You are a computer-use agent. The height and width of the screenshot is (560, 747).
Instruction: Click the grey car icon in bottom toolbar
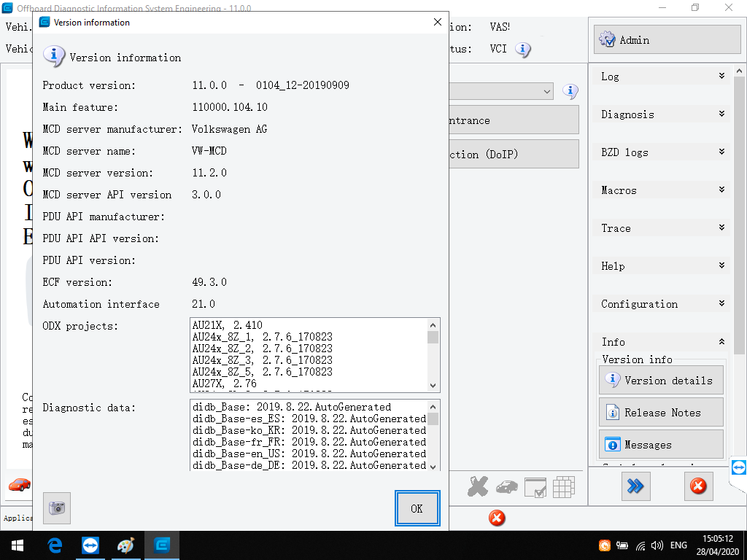pyautogui.click(x=507, y=486)
